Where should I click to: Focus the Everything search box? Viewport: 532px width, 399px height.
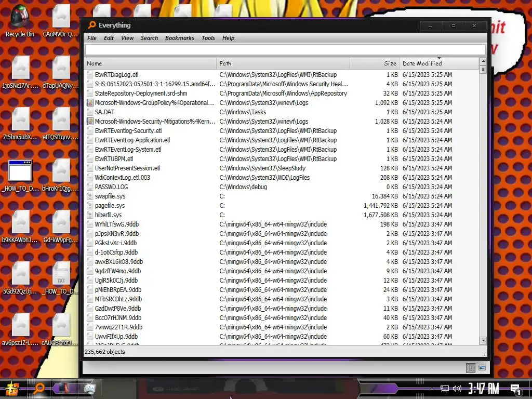click(285, 49)
